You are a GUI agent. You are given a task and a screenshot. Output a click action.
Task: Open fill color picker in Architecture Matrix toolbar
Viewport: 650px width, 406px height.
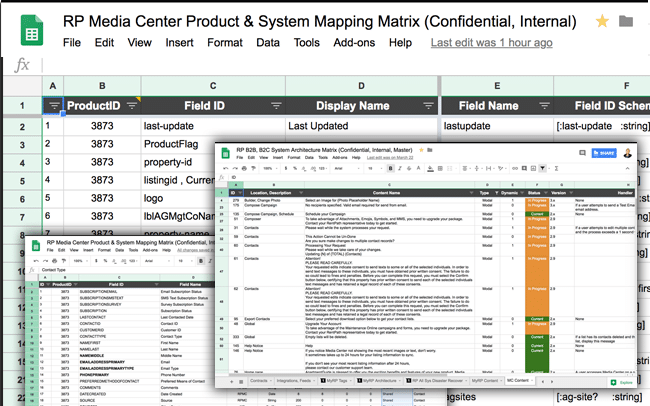coord(430,168)
